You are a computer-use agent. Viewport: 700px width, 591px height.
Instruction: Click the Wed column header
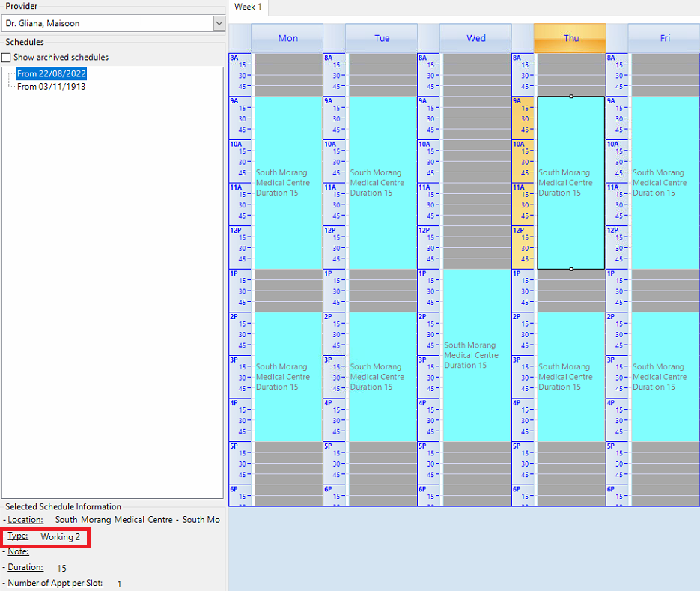[476, 38]
